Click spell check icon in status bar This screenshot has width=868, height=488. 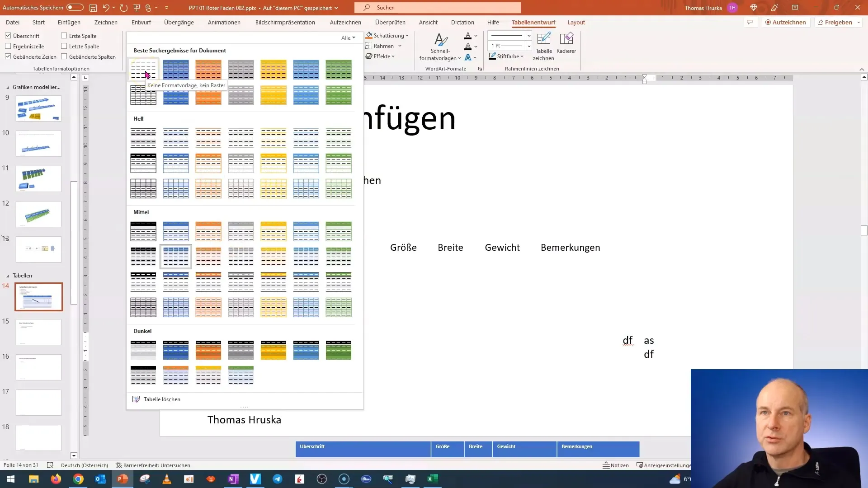50,465
